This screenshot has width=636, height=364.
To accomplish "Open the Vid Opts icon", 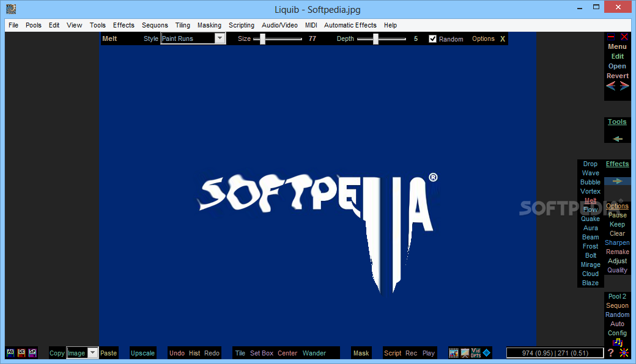I will coord(476,353).
